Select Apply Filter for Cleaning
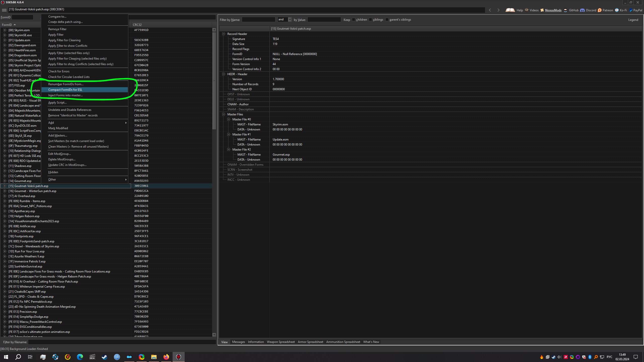 (x=85, y=40)
